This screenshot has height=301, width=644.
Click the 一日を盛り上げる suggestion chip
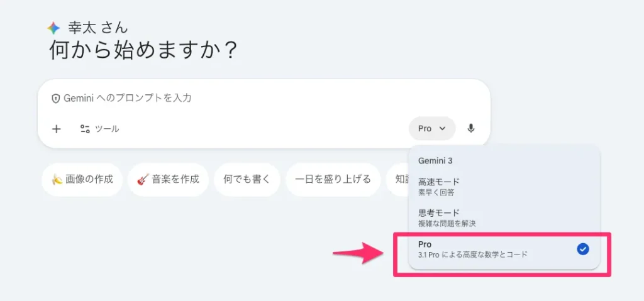[x=333, y=179]
